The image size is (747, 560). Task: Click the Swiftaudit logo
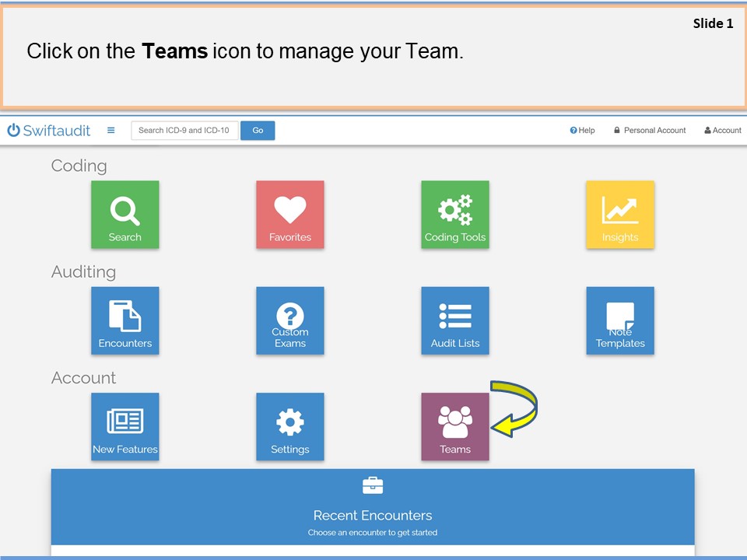51,131
